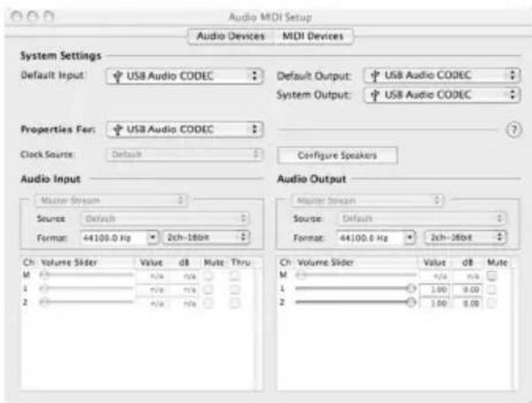Screen dimensions: 532x403
Task: Open the Audio Output Source dropdown
Action: pos(421,219)
